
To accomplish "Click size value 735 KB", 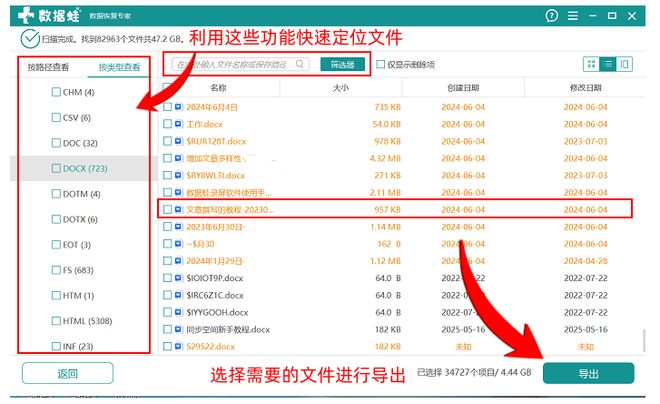I will pos(387,107).
